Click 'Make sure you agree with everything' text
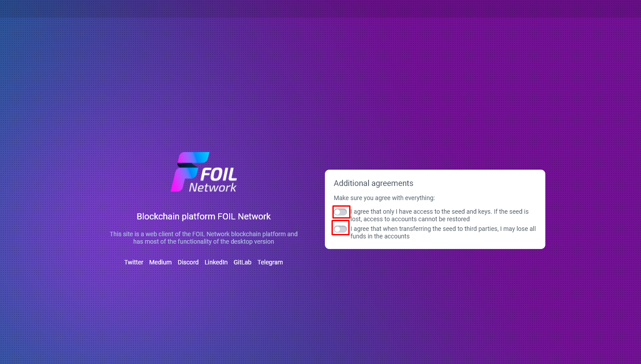Image resolution: width=641 pixels, height=364 pixels. 384,198
